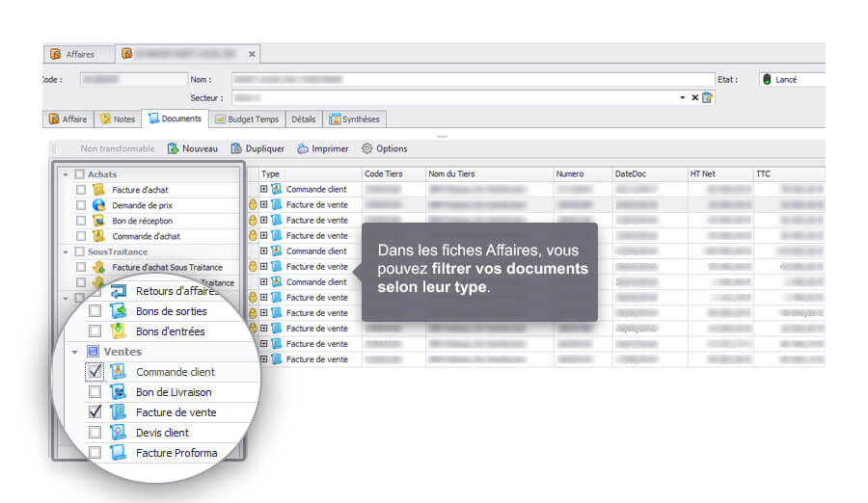
Task: Click the Demande de prix globe icon
Action: click(98, 204)
